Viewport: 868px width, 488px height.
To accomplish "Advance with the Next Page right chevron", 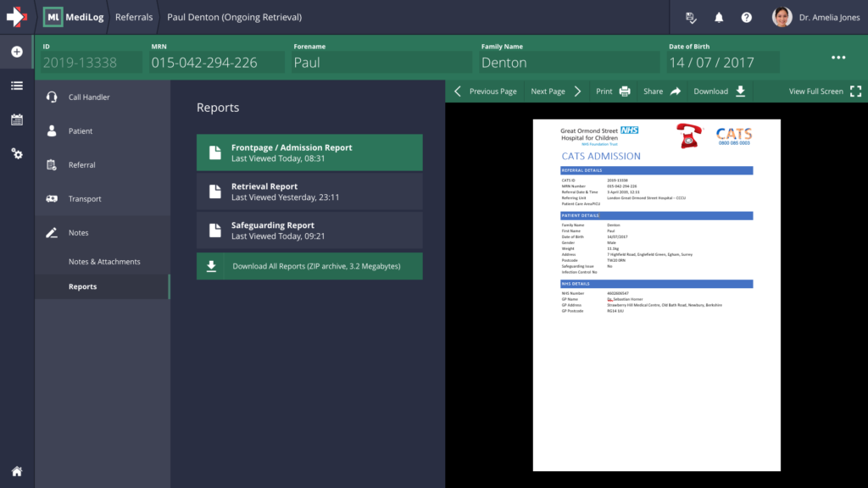I will [578, 91].
